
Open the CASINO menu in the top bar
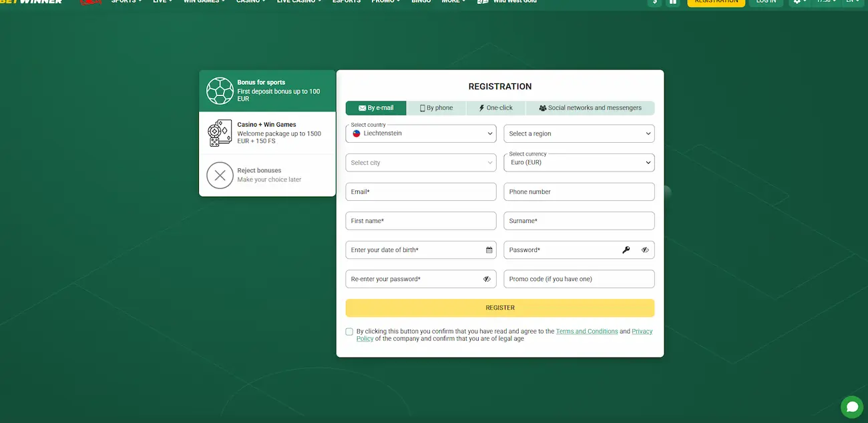click(x=250, y=2)
